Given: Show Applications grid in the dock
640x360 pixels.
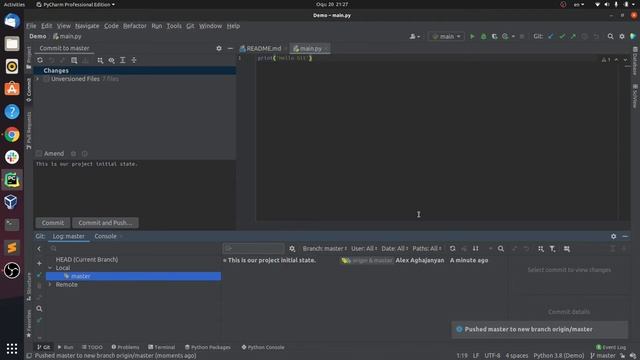Looking at the screenshot, I should pyautogui.click(x=12, y=348).
